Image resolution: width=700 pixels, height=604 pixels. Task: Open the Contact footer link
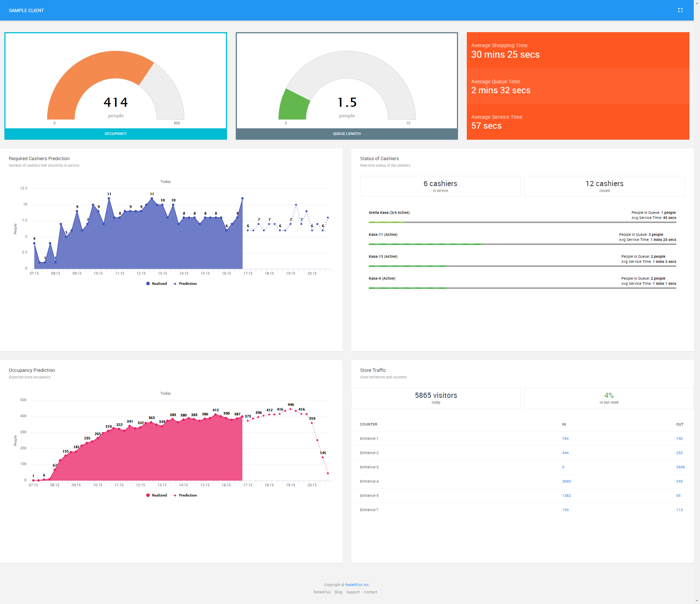tap(370, 592)
